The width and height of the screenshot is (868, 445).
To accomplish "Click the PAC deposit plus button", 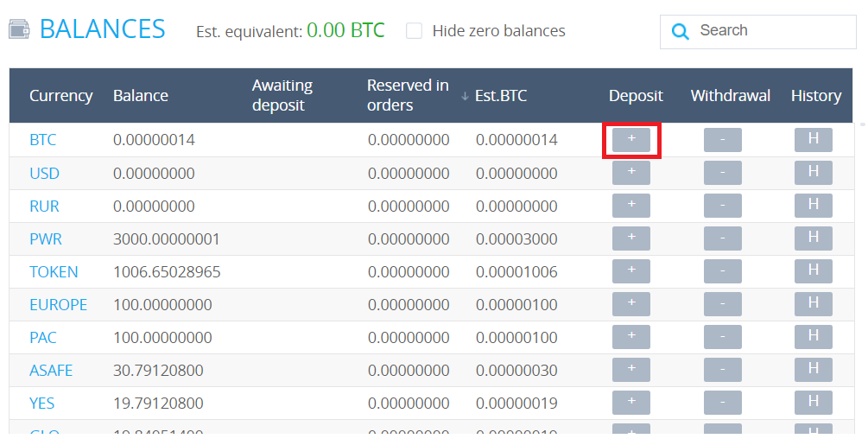I will pyautogui.click(x=630, y=337).
